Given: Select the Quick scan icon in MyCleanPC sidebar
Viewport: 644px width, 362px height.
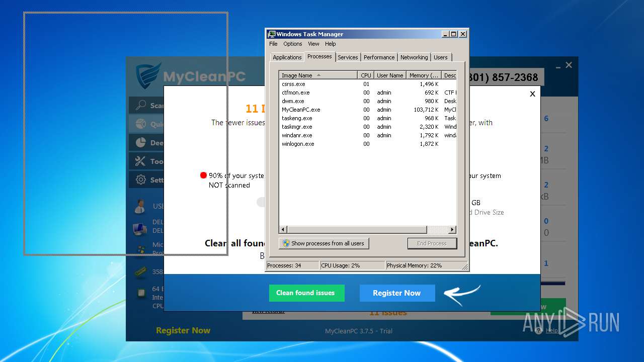Looking at the screenshot, I should pyautogui.click(x=141, y=124).
